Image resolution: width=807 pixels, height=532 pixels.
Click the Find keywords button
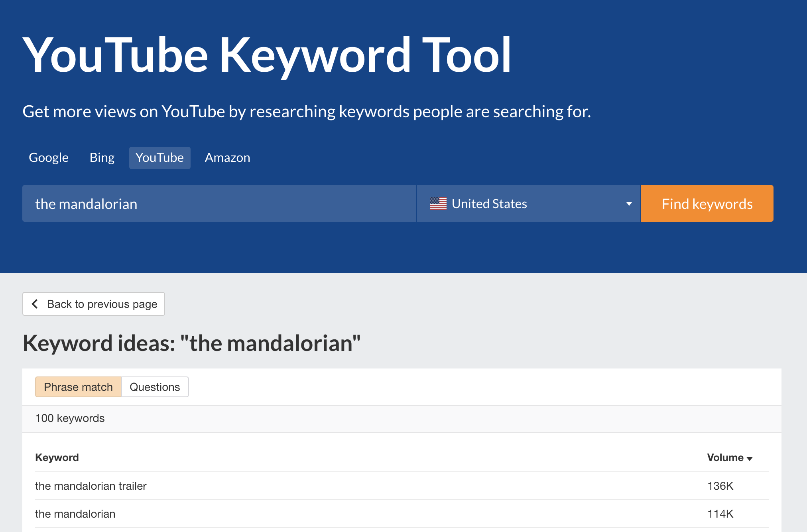[x=707, y=203]
